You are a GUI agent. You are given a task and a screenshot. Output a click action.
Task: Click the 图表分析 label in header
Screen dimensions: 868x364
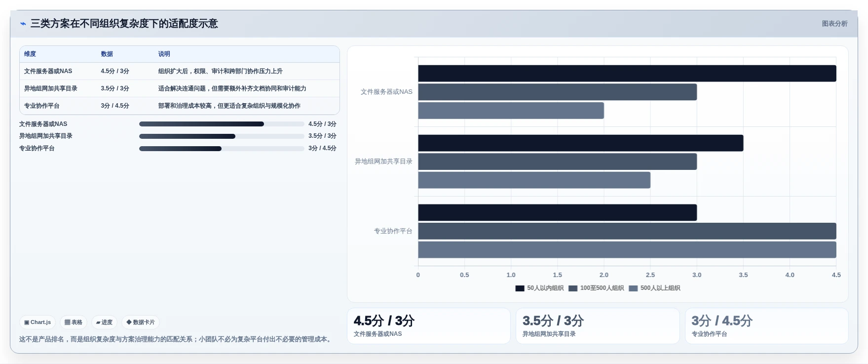pyautogui.click(x=834, y=24)
